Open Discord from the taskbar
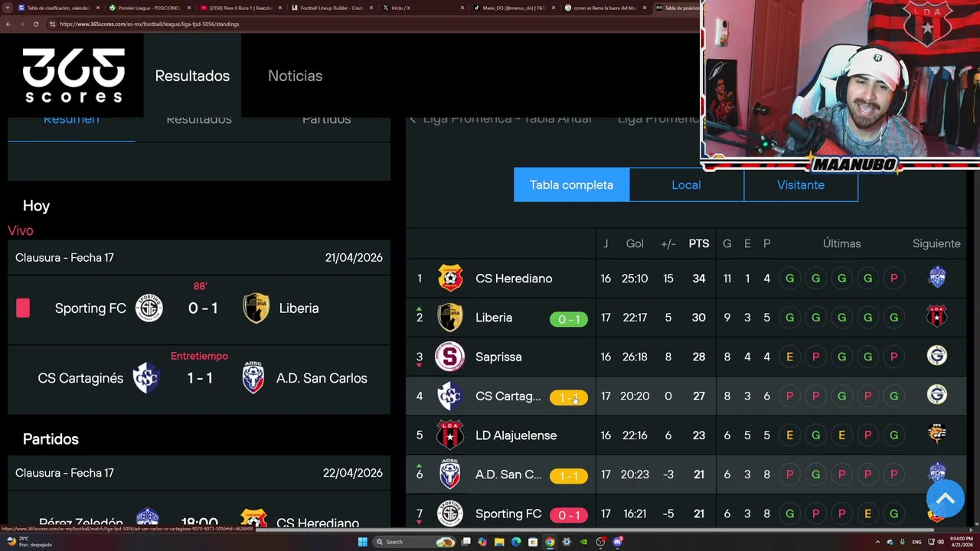The image size is (980, 551). (x=617, y=542)
